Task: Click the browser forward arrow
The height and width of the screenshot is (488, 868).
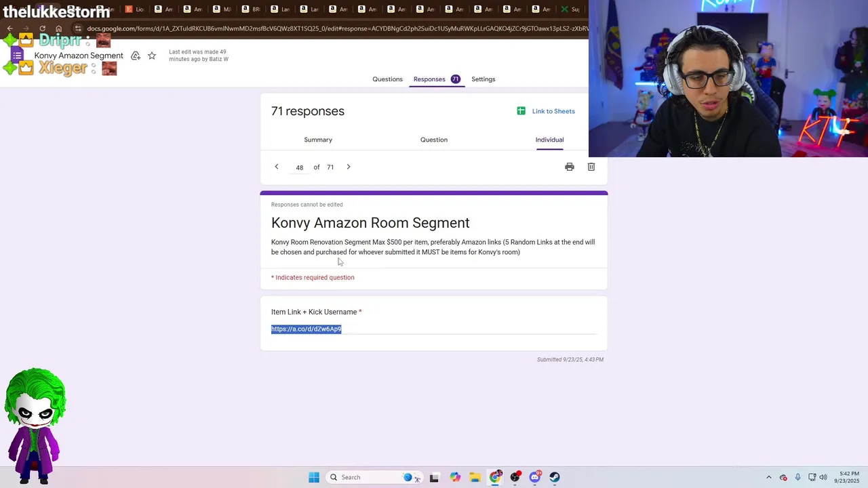Action: point(26,29)
